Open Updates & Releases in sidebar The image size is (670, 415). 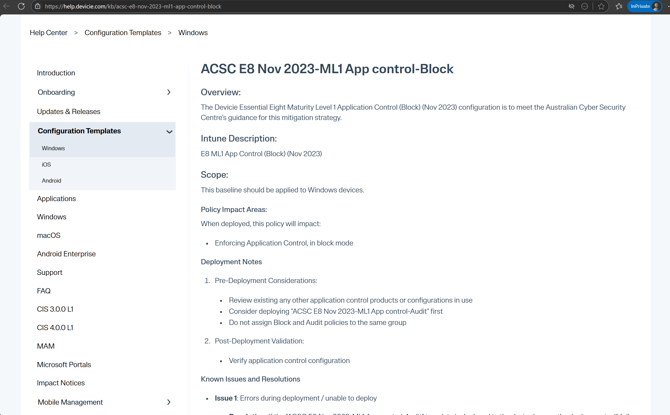[x=68, y=112]
